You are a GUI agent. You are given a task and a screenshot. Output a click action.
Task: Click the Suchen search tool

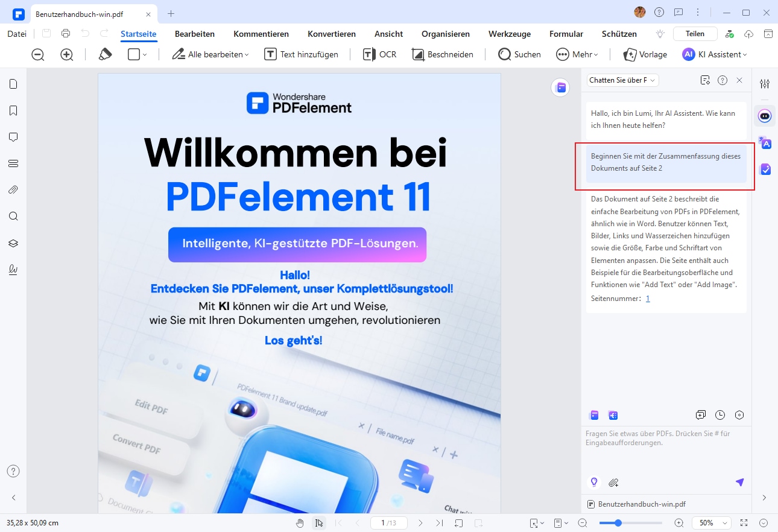[519, 54]
